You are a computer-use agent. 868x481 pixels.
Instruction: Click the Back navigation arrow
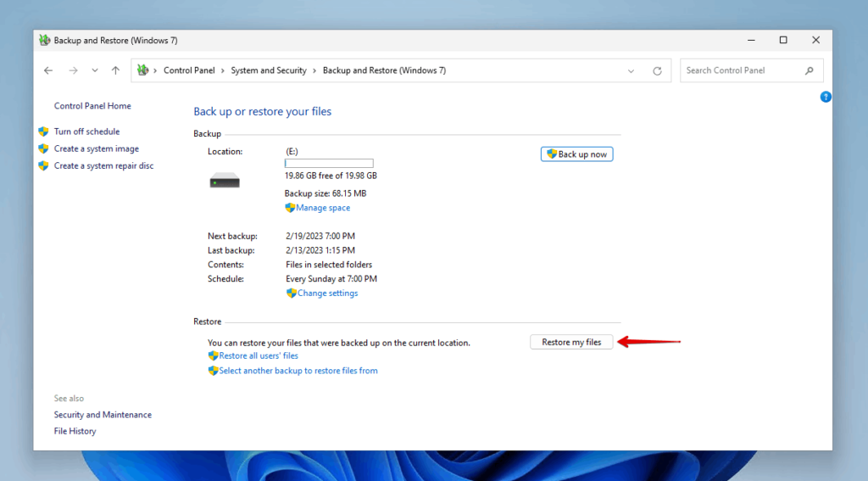[48, 70]
